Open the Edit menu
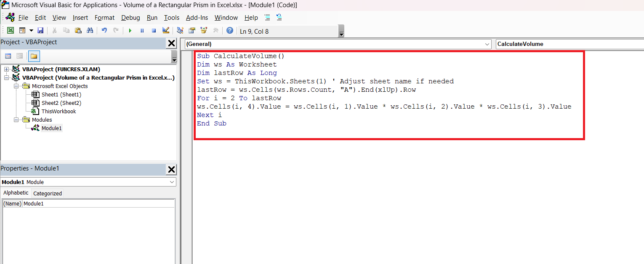This screenshot has width=644, height=264. 40,18
